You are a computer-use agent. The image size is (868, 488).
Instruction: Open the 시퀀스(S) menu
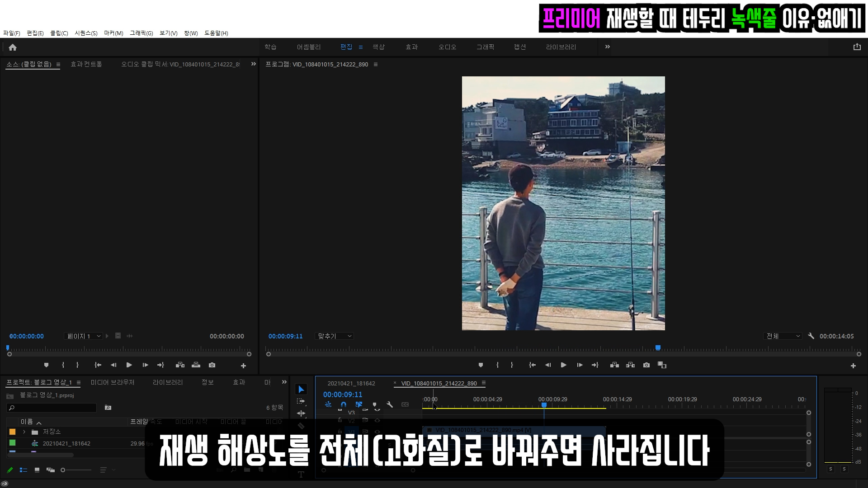tap(86, 33)
